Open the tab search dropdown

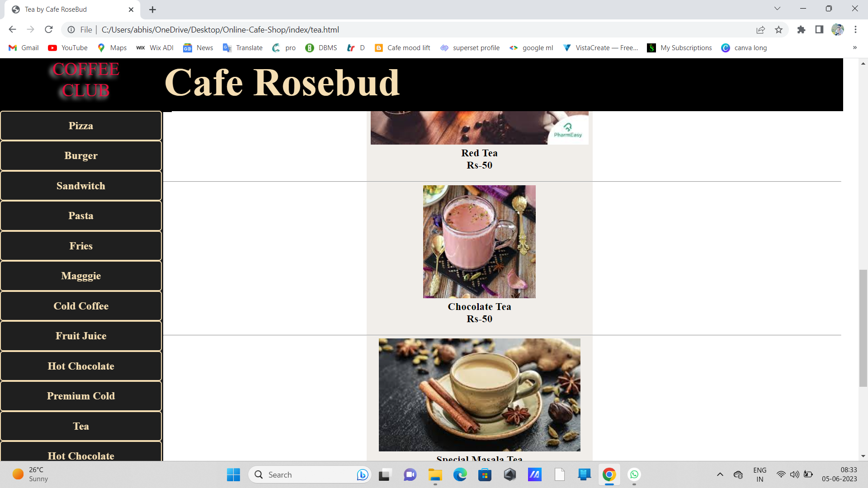[777, 8]
